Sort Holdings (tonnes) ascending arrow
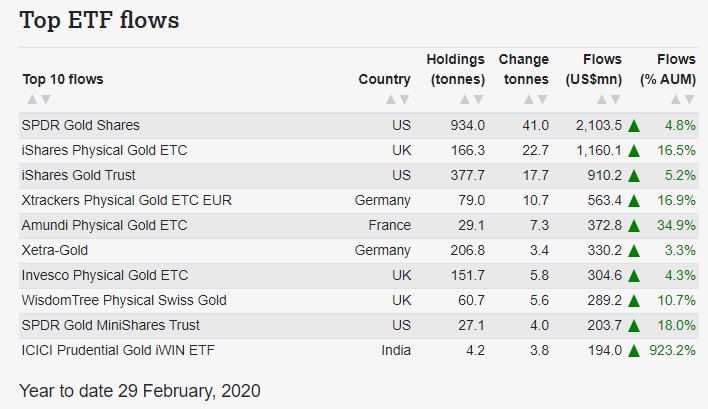Viewport: 708px width, 409px height. (x=466, y=99)
